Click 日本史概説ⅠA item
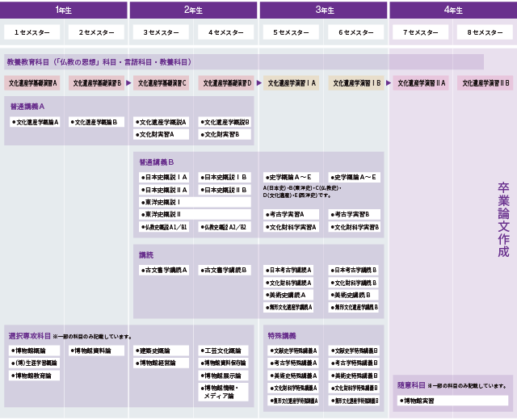 click(x=163, y=177)
